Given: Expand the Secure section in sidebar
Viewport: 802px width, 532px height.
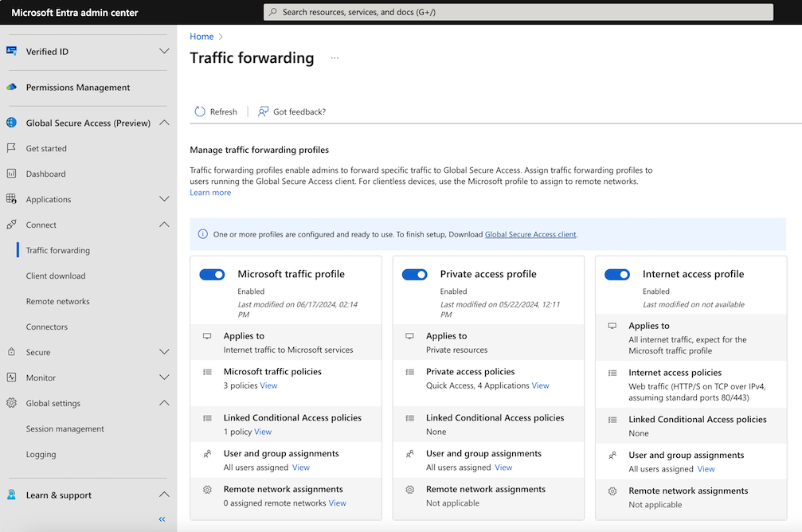Looking at the screenshot, I should click(164, 352).
